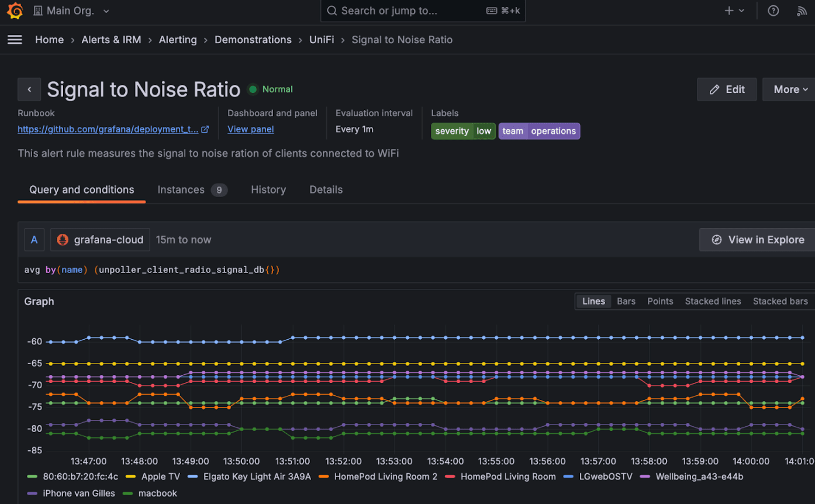Image resolution: width=815 pixels, height=504 pixels.
Task: Open the History tab
Action: [268, 189]
